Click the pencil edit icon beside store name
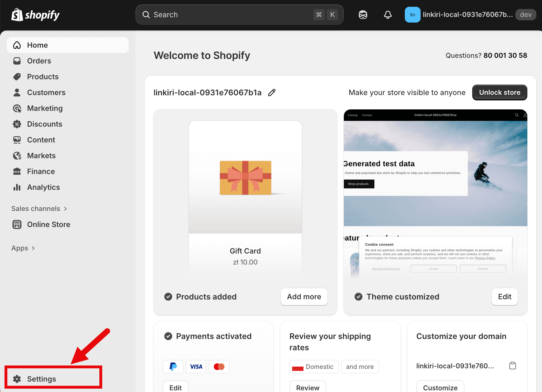The image size is (542, 392). [x=272, y=93]
